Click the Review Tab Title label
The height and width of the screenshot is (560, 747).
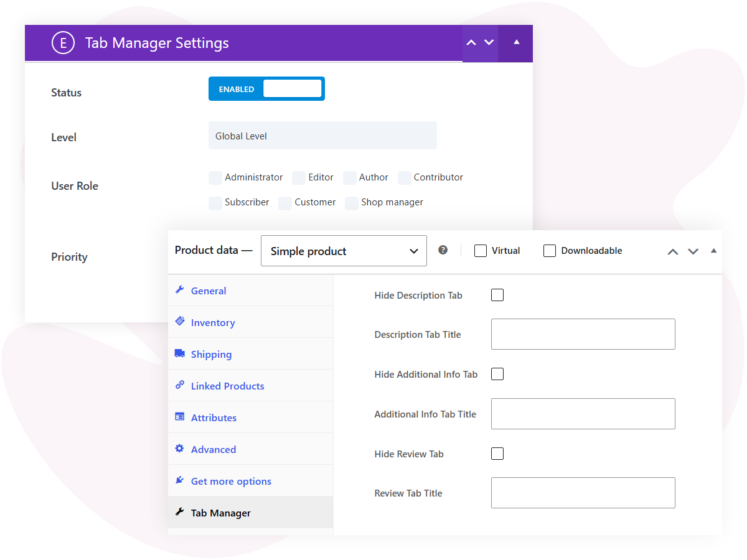pos(408,493)
